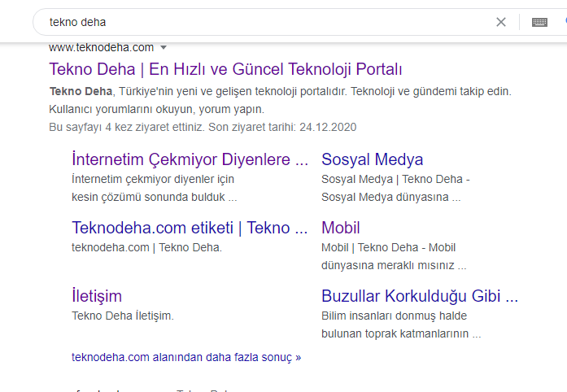
Task: Open 'Tekno Deha | En Hızlı ve Güncel Teknoloji Portalı'
Action: tap(225, 69)
